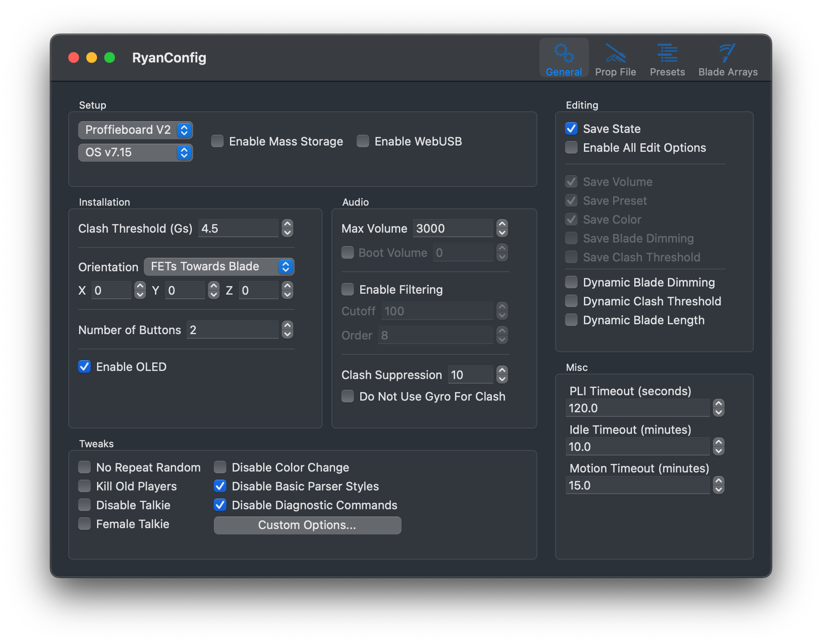Open the Custom Options dialog

click(x=307, y=525)
